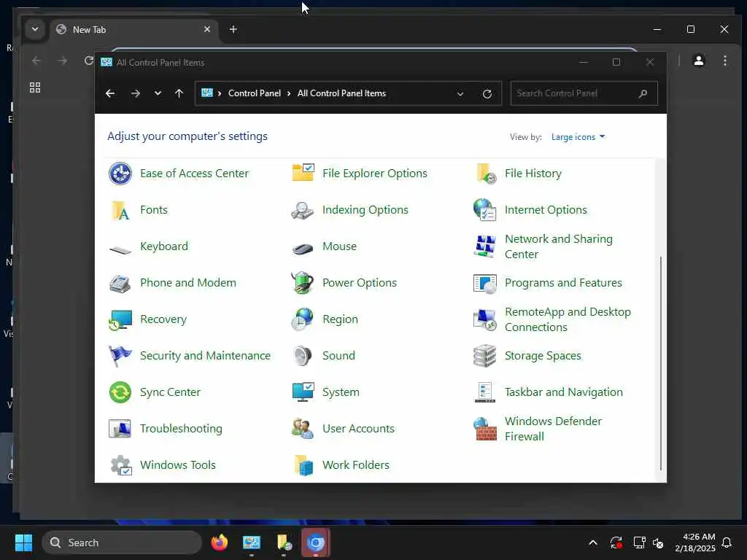Open the RemoteApp and Desktop Connections icon
This screenshot has width=747, height=560.
(485, 319)
